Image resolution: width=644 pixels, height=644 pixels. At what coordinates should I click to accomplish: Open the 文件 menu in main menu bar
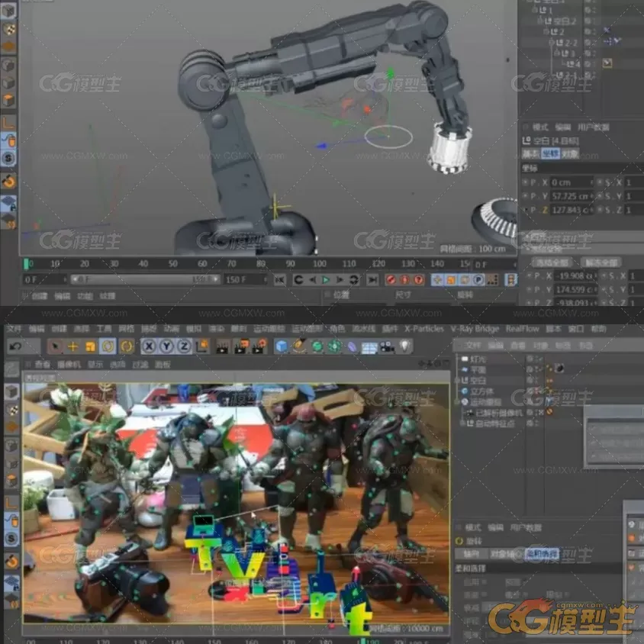click(14, 329)
